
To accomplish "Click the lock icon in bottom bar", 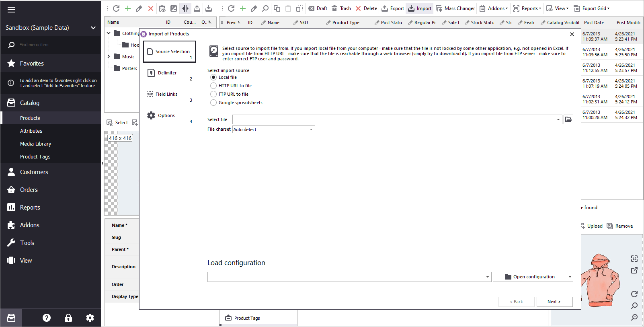I will tap(68, 318).
